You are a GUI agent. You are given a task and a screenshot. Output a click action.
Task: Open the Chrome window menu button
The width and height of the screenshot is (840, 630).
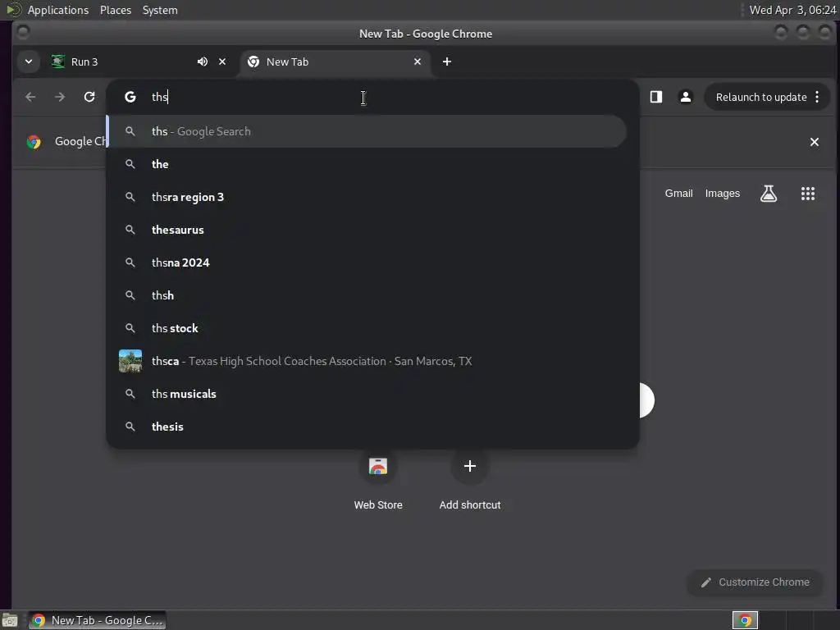[23, 33]
